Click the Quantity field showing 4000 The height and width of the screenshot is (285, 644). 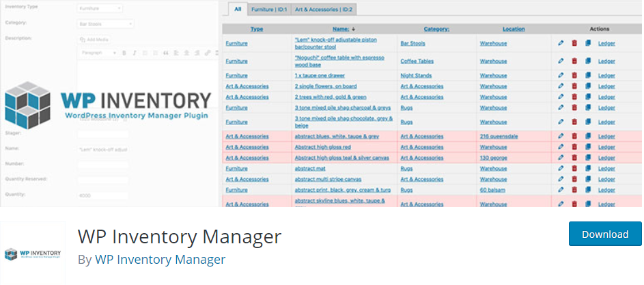[x=102, y=195]
